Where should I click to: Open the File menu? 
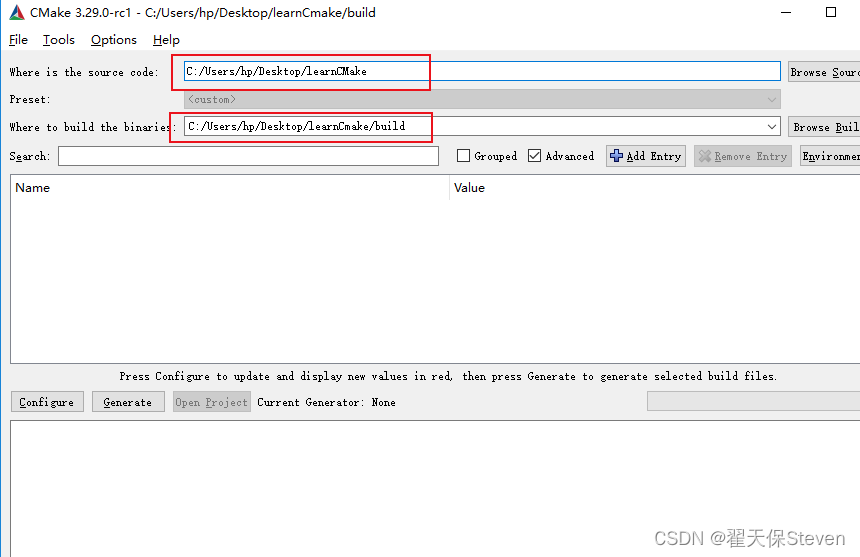[18, 40]
